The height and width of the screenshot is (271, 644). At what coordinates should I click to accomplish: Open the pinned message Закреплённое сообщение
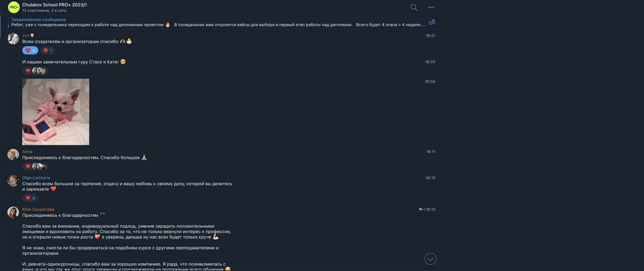[218, 22]
